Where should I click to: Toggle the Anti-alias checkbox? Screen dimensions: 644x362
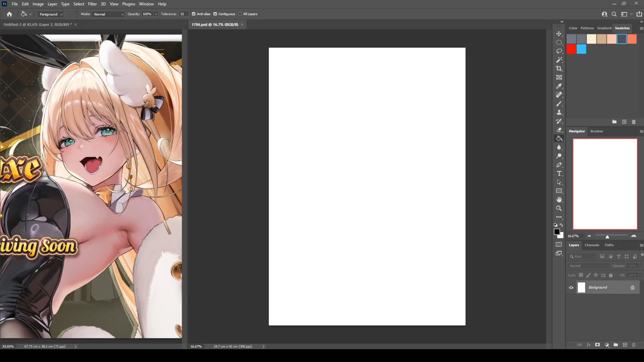pyautogui.click(x=194, y=14)
